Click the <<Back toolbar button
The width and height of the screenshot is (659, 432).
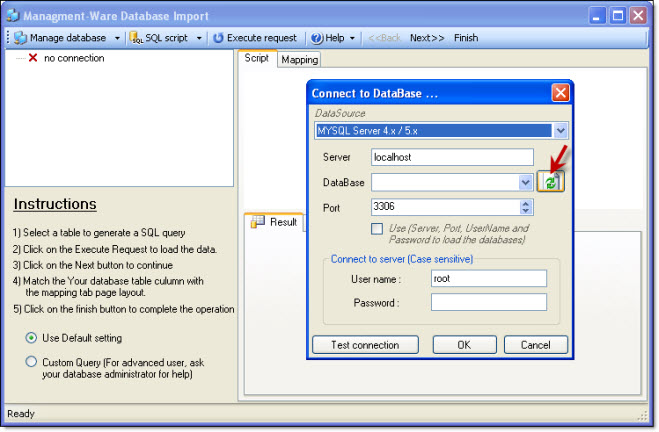(x=384, y=38)
